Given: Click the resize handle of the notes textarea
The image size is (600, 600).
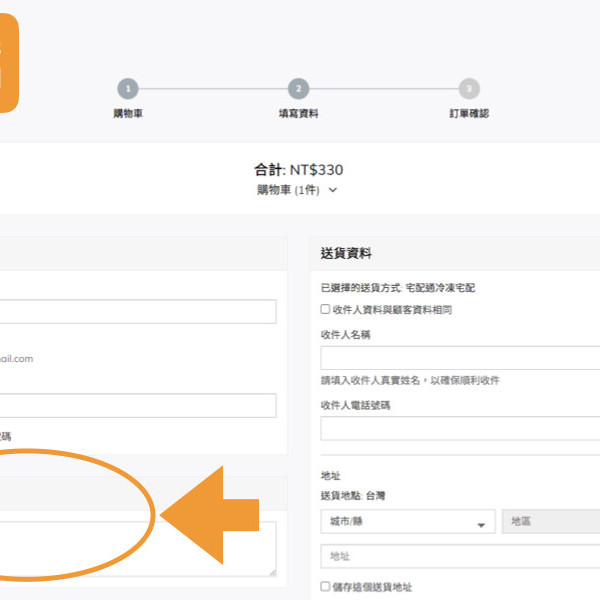Looking at the screenshot, I should coord(271,571).
